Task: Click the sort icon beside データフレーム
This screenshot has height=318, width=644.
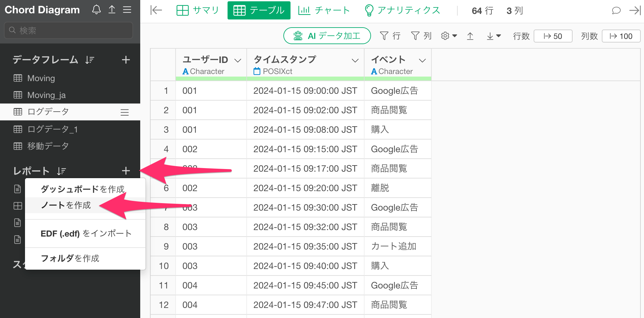Action: click(90, 60)
